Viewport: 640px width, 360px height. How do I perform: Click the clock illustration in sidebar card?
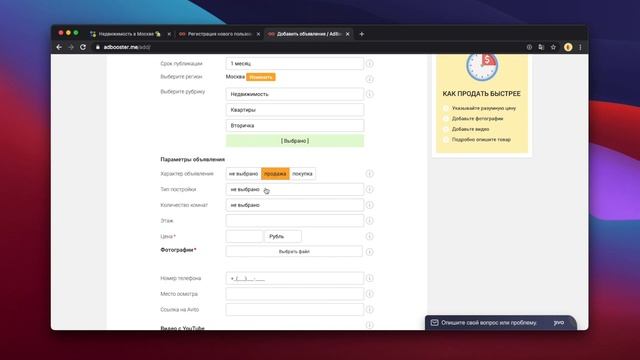coord(482,67)
